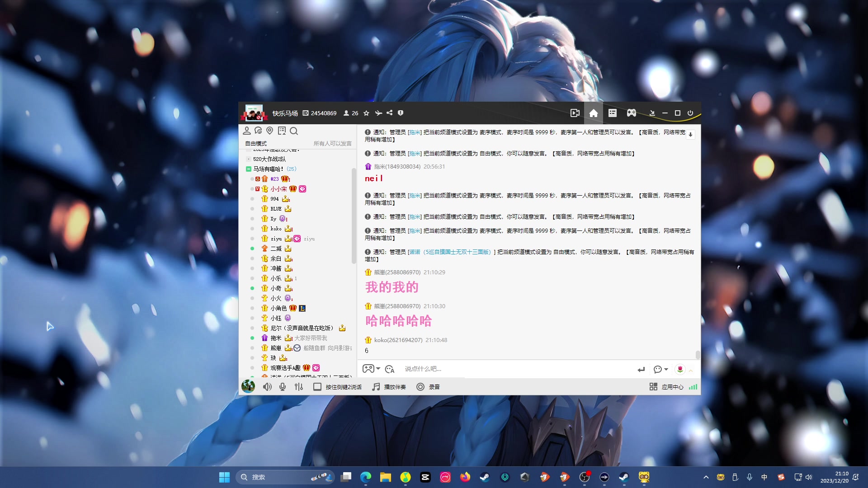Click the scroll-to-latest-message arrow button
The height and width of the screenshot is (488, 868).
[691, 134]
